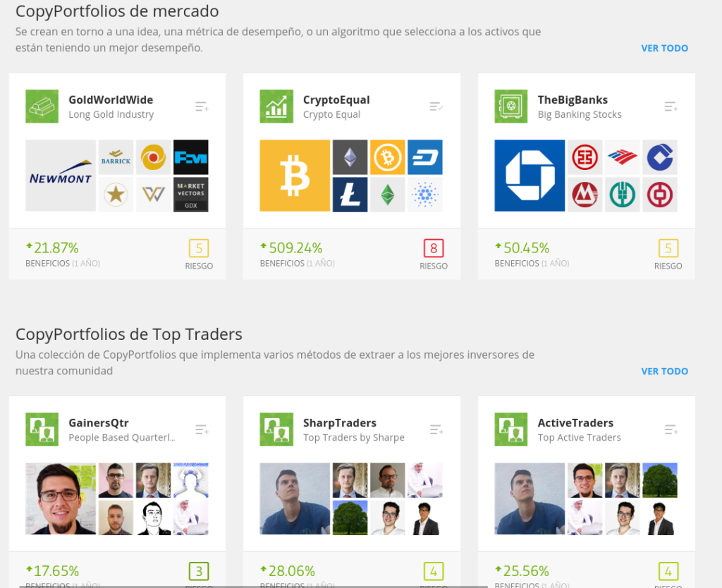Viewport: 722px width, 588px height.
Task: Click the Newmont logo tile
Action: tap(61, 176)
